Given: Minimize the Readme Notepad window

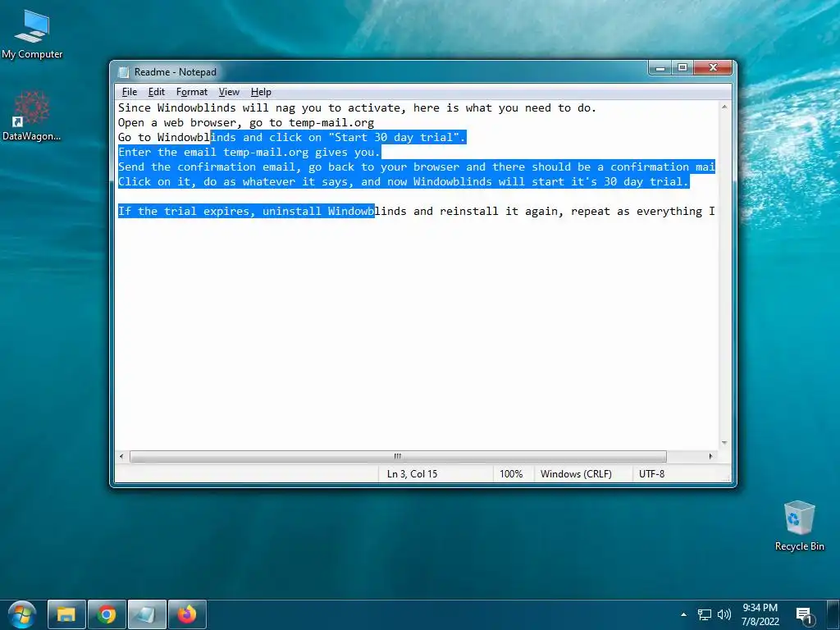Looking at the screenshot, I should pyautogui.click(x=660, y=67).
